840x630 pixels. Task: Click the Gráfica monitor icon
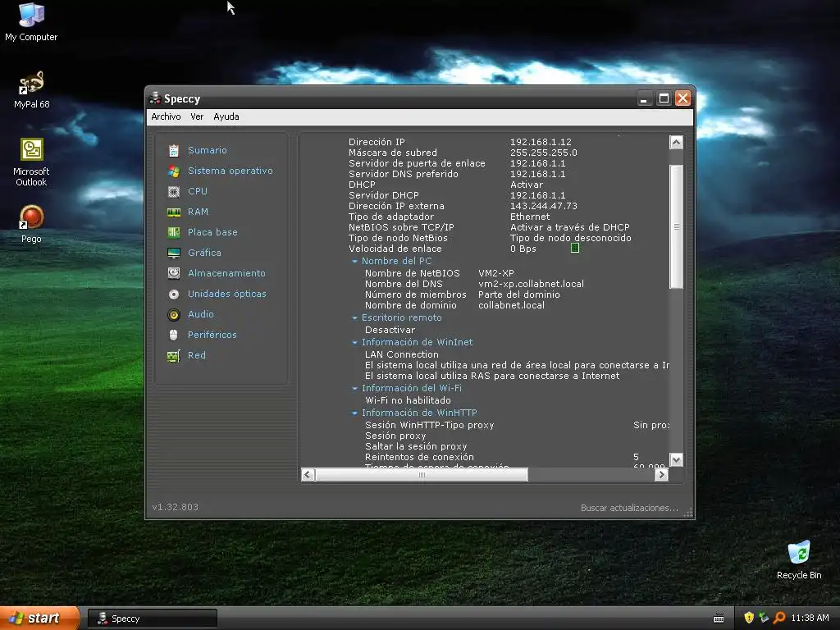(174, 253)
